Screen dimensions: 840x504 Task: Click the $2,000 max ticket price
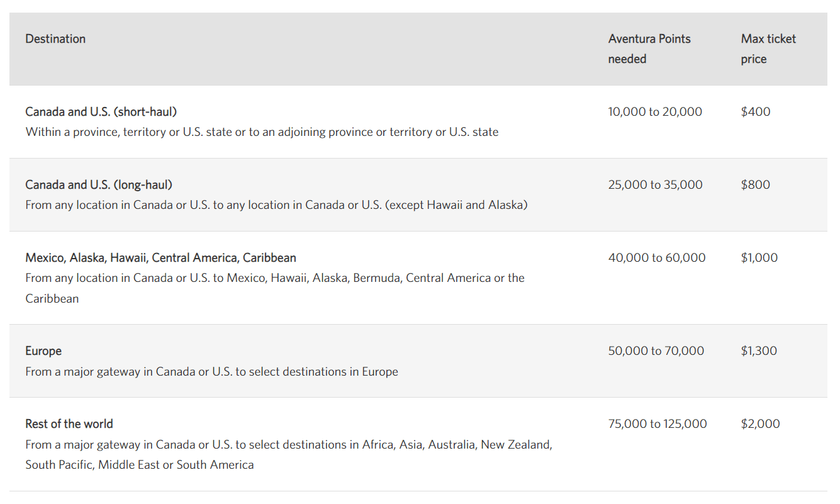(x=760, y=424)
